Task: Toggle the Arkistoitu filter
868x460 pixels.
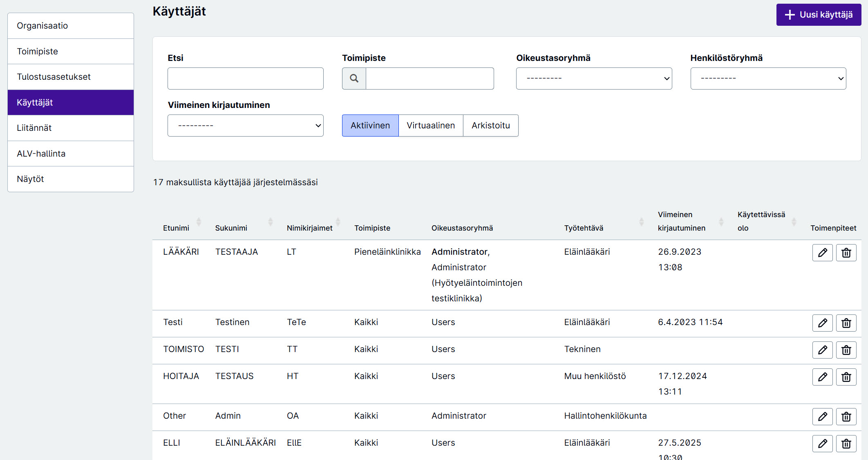Action: click(x=491, y=126)
